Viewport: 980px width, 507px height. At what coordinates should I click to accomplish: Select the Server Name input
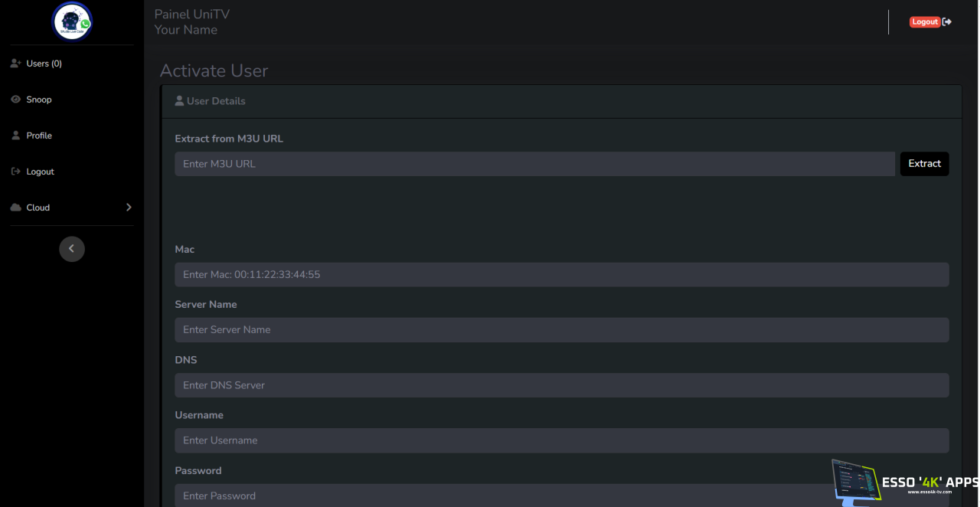click(x=561, y=330)
